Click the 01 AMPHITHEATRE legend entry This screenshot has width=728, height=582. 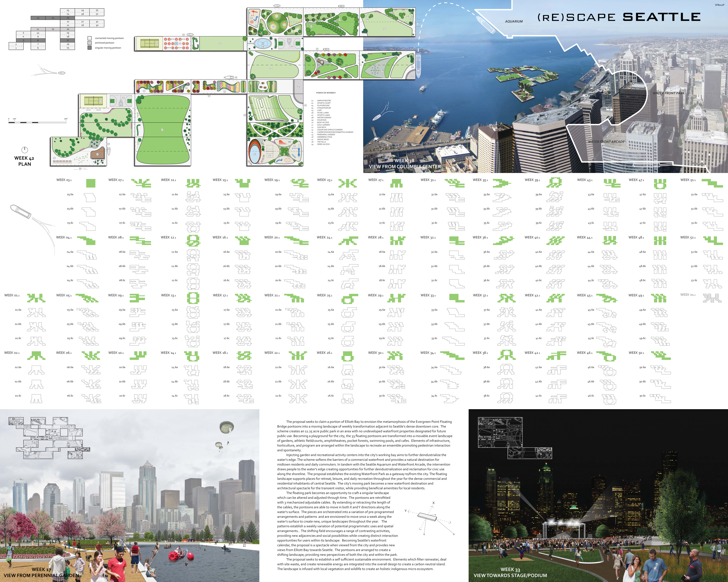click(x=321, y=101)
